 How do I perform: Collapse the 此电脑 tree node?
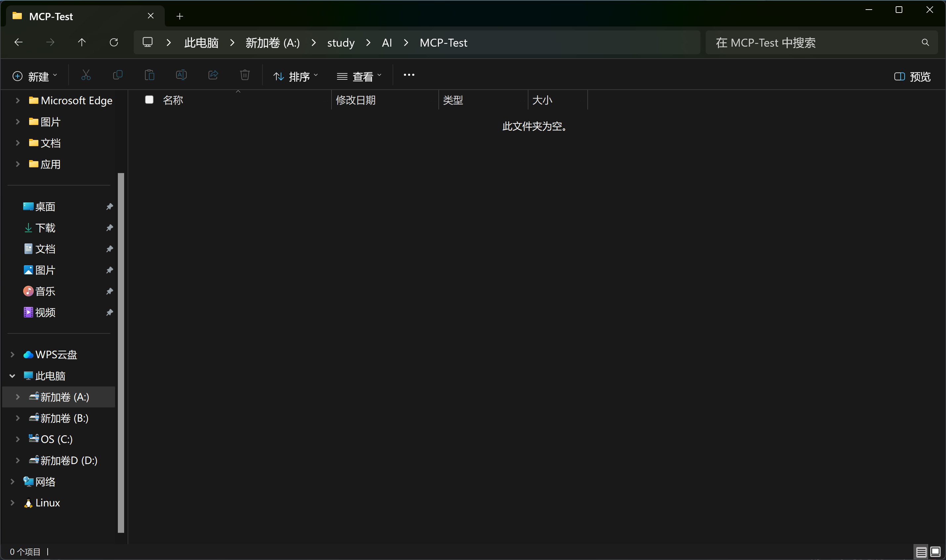(13, 376)
